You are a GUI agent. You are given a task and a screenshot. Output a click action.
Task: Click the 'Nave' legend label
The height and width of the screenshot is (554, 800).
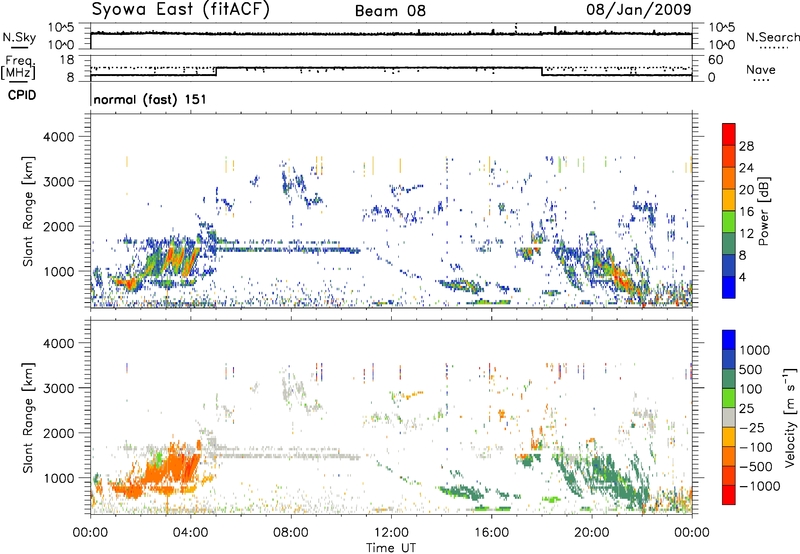761,69
